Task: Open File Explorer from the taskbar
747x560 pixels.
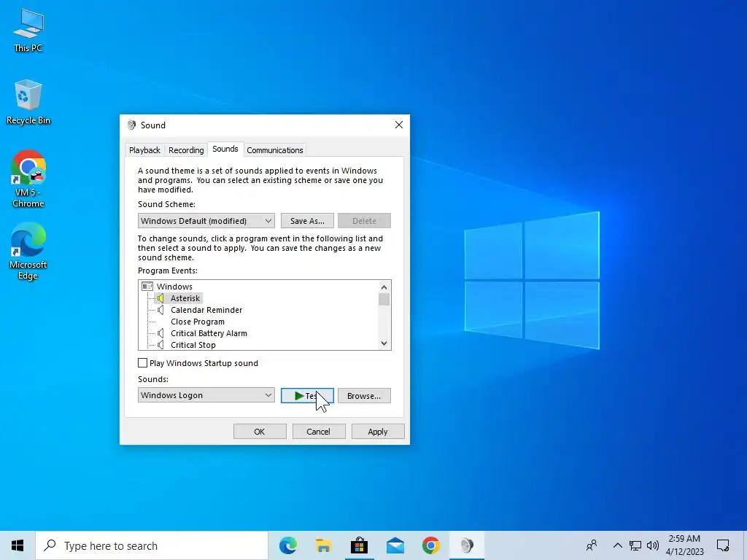Action: point(323,545)
